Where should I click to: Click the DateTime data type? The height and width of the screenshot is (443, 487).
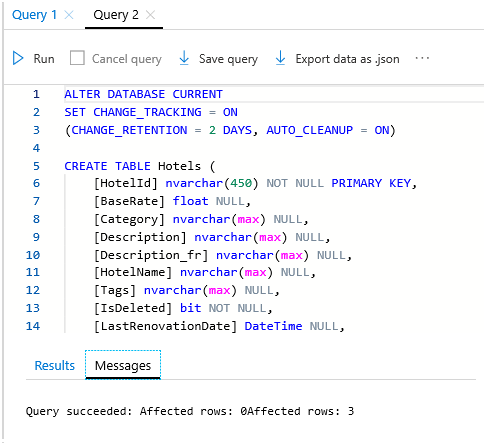coord(273,326)
